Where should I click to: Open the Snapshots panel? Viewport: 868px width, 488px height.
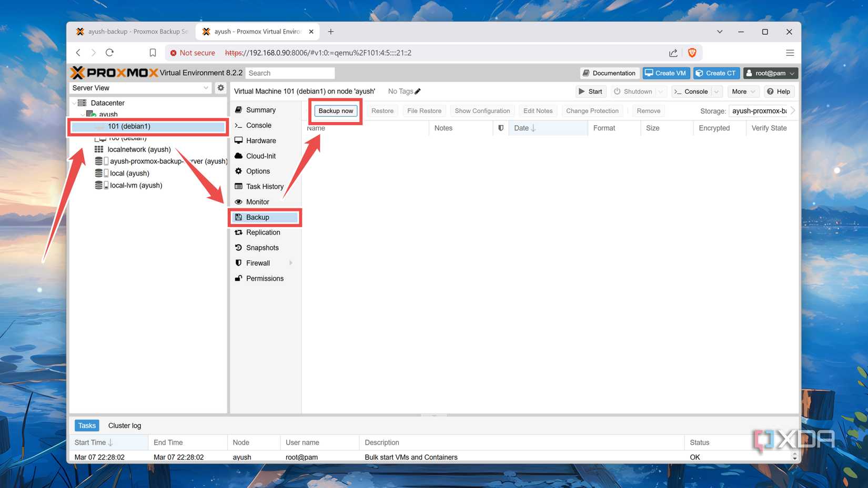[261, 247]
